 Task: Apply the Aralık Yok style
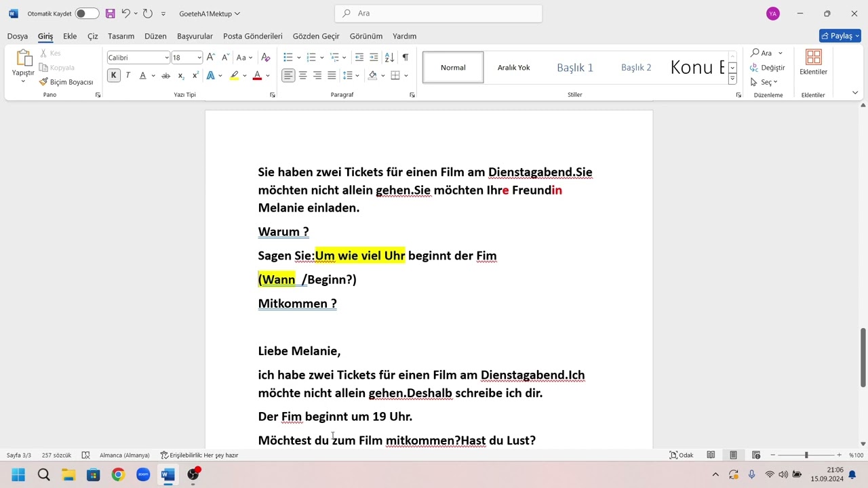click(514, 67)
